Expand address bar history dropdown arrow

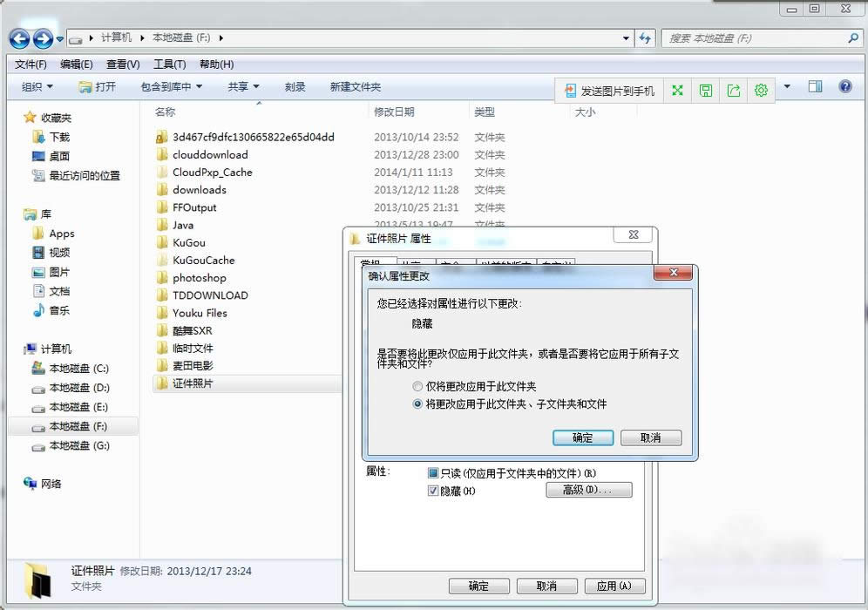626,38
